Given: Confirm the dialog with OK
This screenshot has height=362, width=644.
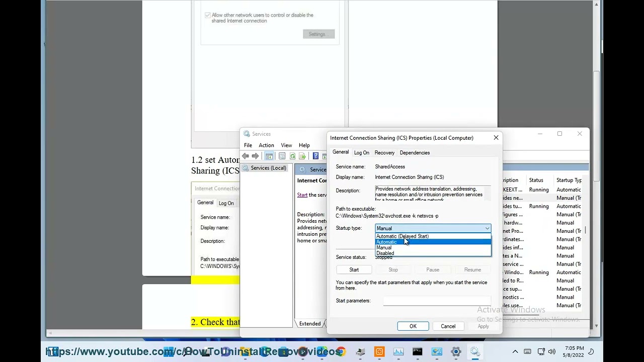Looking at the screenshot, I should 413,326.
